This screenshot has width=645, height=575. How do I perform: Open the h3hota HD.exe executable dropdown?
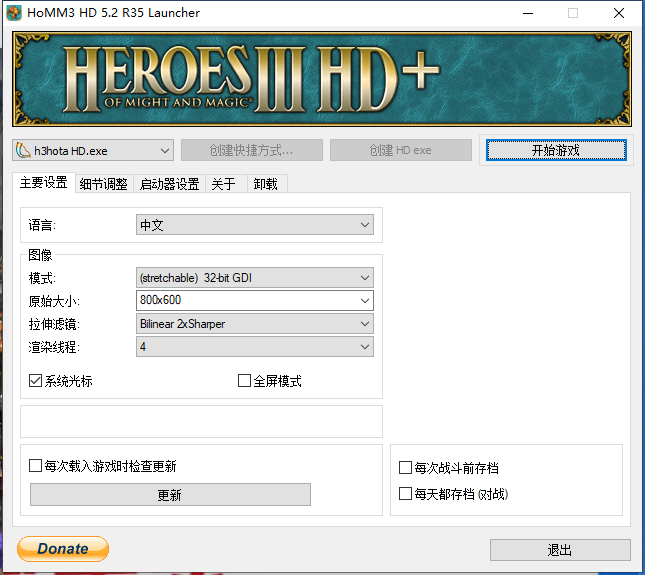pyautogui.click(x=93, y=151)
